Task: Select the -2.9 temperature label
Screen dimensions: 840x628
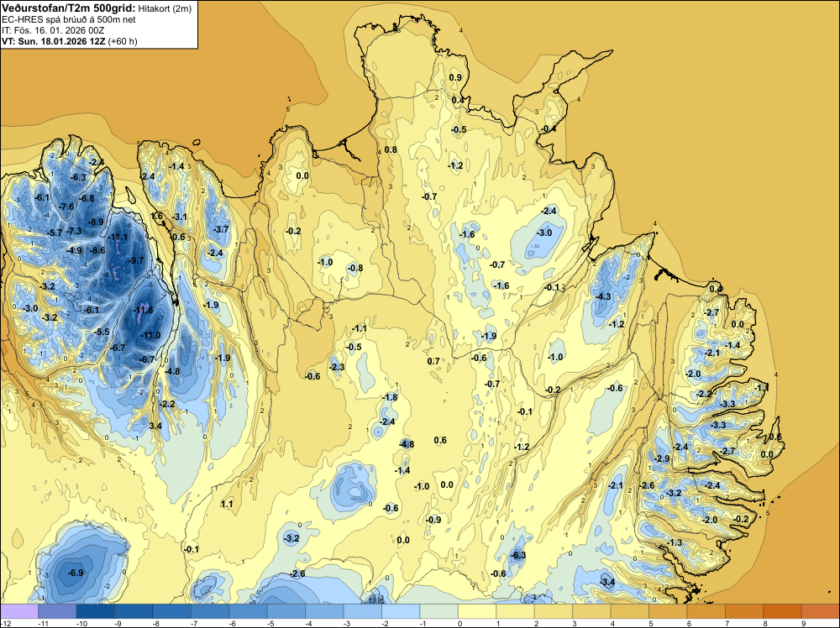Action: [662, 458]
